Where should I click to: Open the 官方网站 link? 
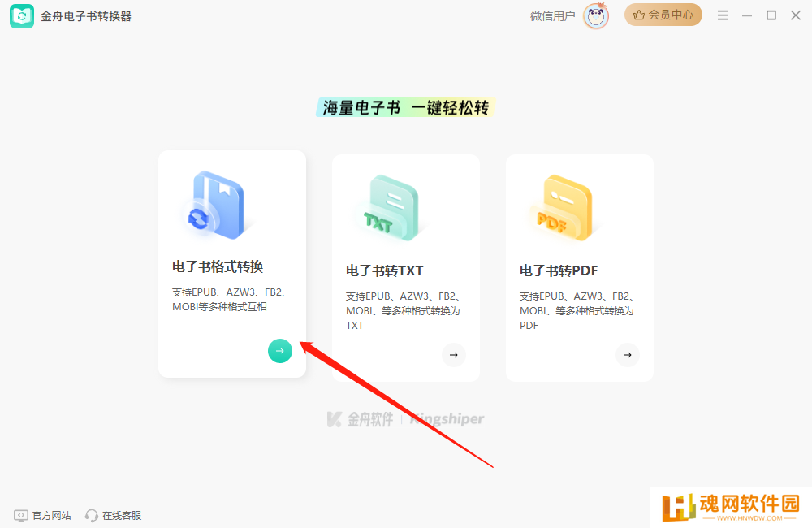[42, 516]
